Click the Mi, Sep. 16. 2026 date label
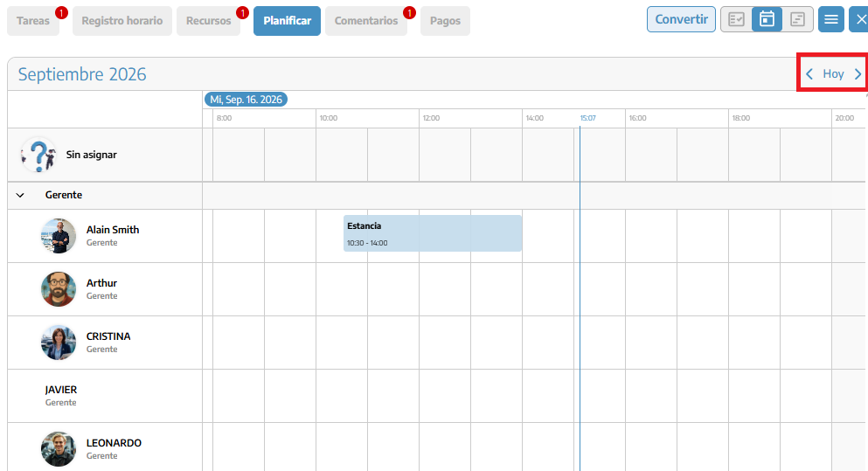868x471 pixels. point(246,100)
